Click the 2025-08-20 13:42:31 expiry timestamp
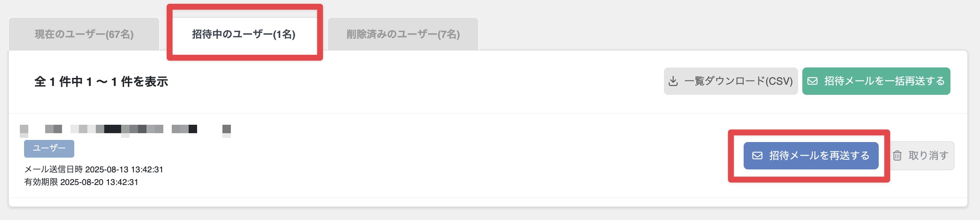This screenshot has height=220, width=980. click(x=99, y=182)
